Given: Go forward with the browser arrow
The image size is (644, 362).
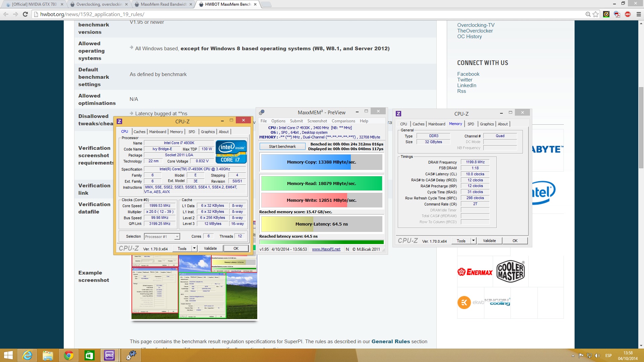Looking at the screenshot, I should click(x=15, y=14).
